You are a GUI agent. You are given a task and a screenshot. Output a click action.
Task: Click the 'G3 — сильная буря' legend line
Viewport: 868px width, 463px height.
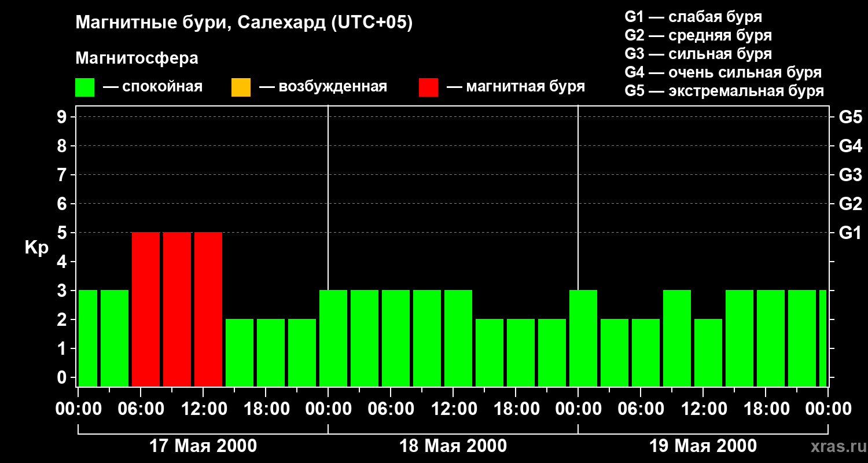coord(698,54)
